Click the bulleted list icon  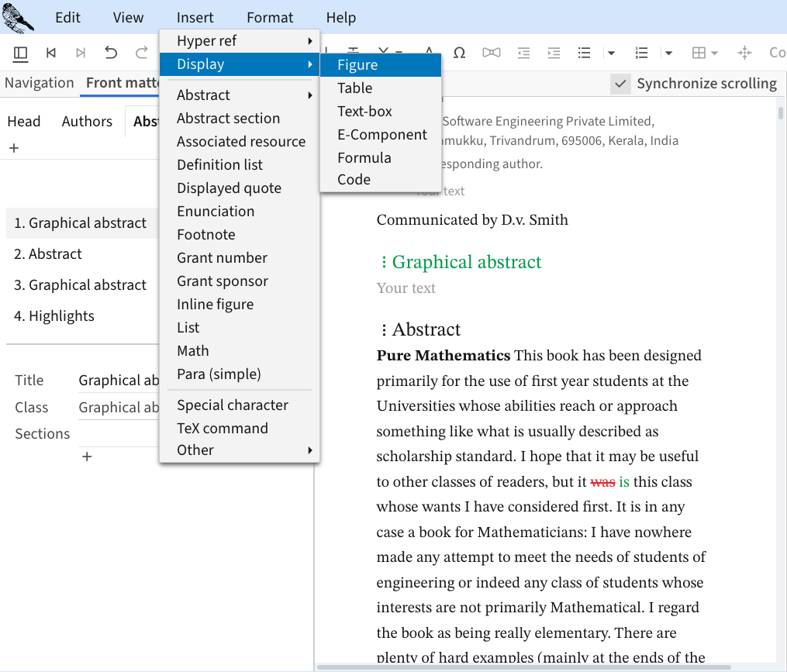585,53
